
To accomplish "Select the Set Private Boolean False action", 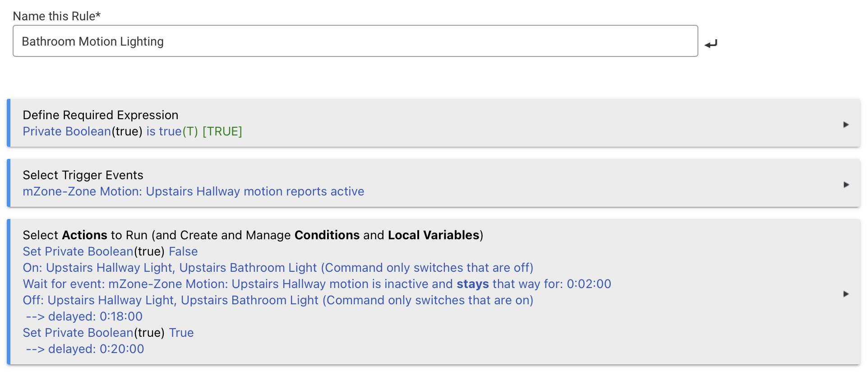I will (111, 251).
